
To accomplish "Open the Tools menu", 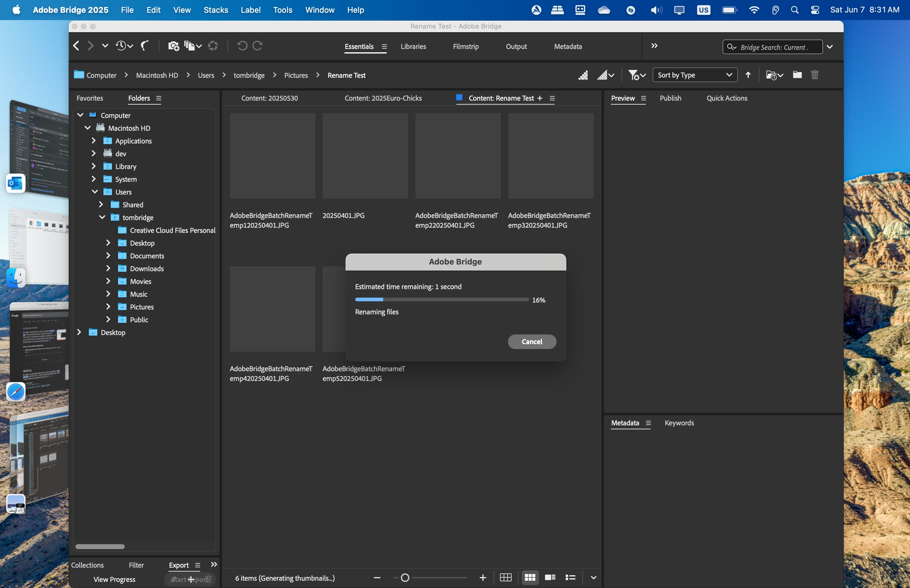I will click(283, 10).
